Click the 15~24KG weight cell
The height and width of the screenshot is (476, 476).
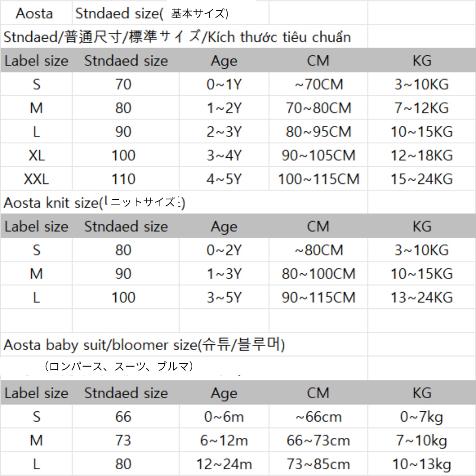pos(421,179)
